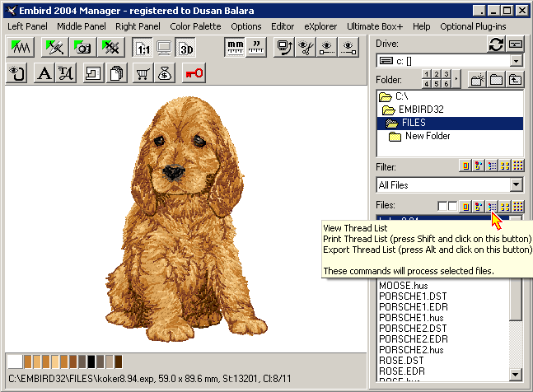Open the Color Palette menu
This screenshot has height=392, width=533.
tap(195, 26)
